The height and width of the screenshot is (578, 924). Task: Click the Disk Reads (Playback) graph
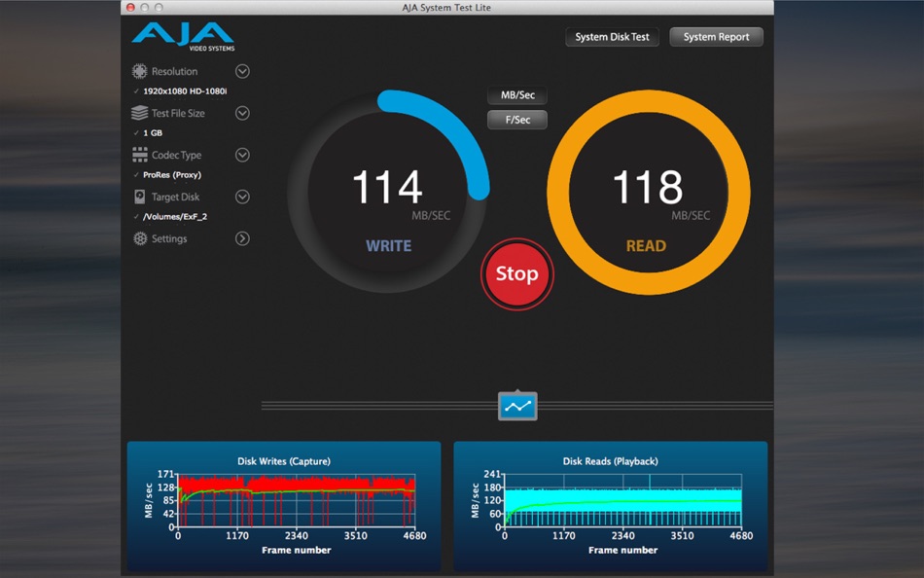(x=611, y=506)
